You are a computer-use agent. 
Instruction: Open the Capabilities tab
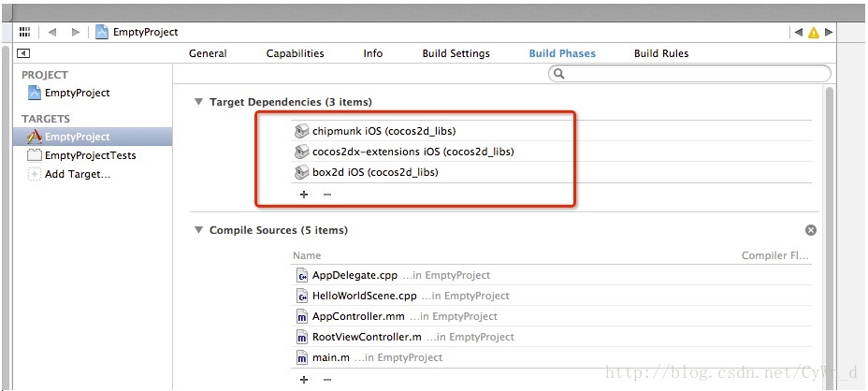click(295, 53)
